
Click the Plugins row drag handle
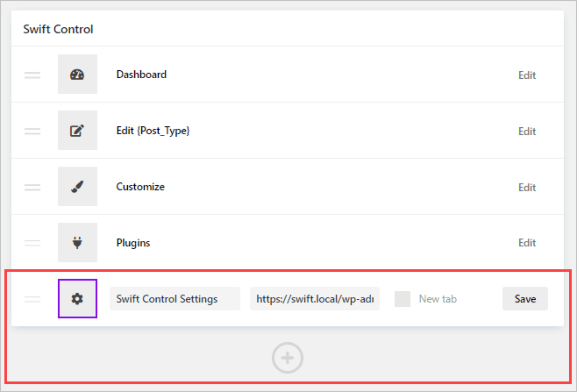[x=32, y=243]
